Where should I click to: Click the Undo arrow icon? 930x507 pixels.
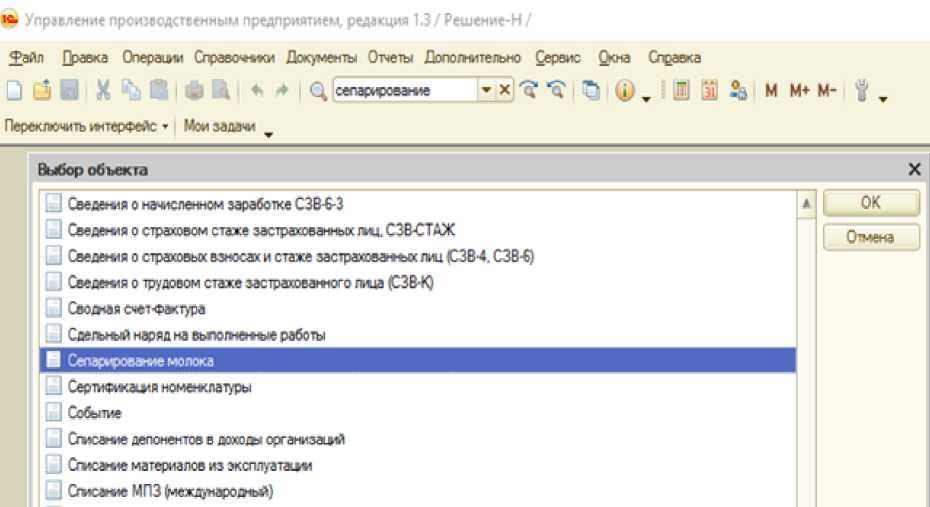tap(257, 91)
